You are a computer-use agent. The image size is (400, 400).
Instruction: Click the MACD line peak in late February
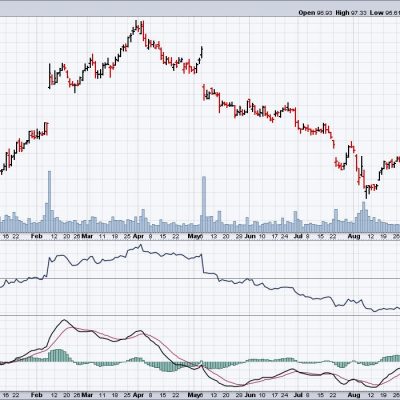(x=64, y=320)
